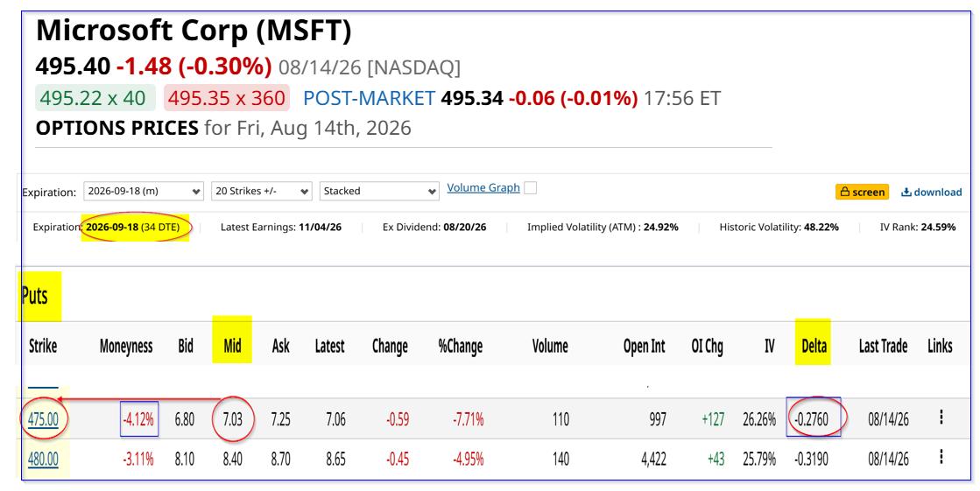Tick the Volume Graph checkbox
The height and width of the screenshot is (491, 980).
530,188
